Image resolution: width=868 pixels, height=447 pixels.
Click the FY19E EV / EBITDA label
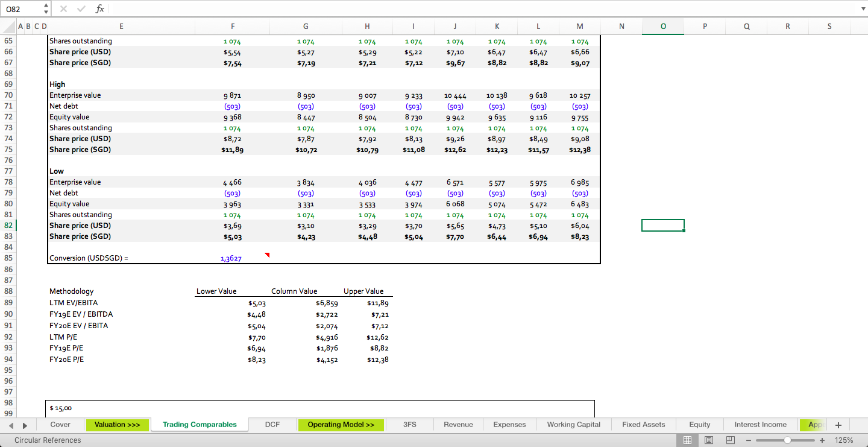coord(81,314)
